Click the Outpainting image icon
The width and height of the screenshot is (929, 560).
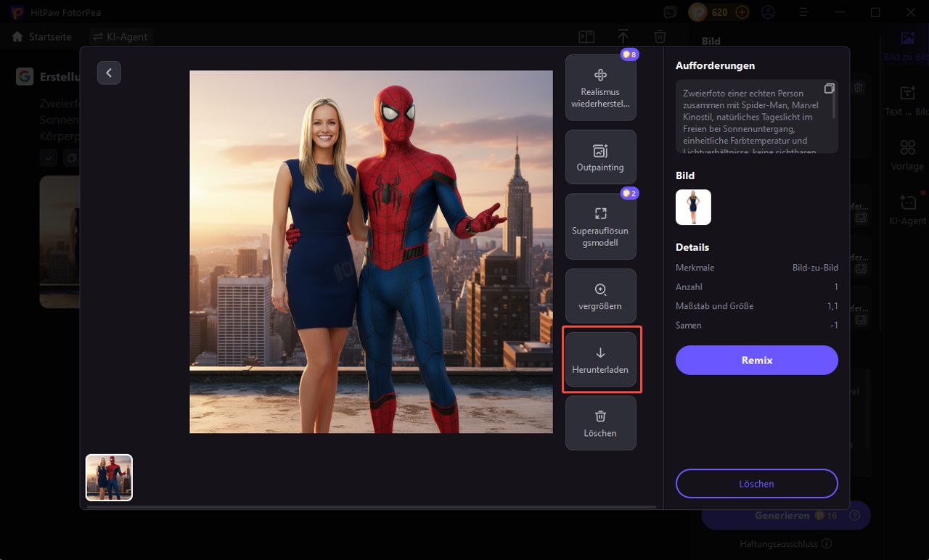point(601,151)
